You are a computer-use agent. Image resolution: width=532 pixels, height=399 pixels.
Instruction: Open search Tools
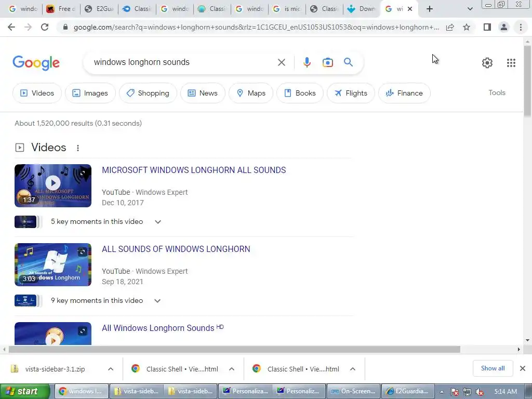click(497, 92)
